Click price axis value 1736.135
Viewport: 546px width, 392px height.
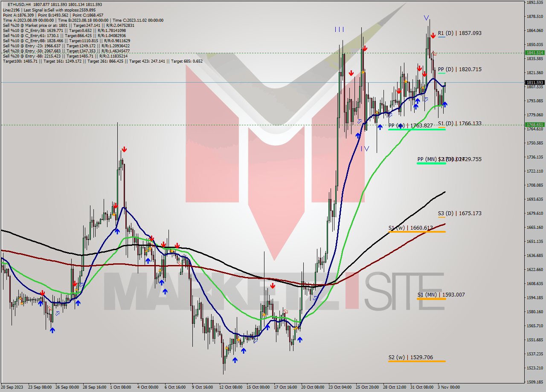pyautogui.click(x=534, y=157)
